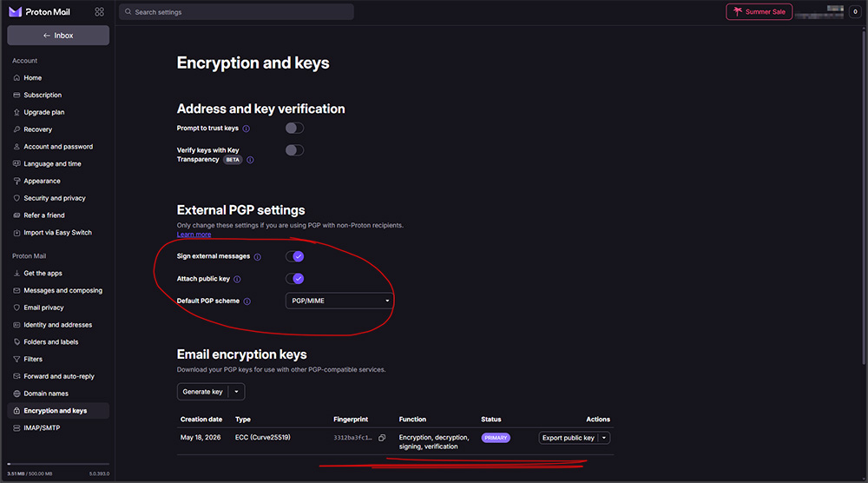868x483 pixels.
Task: Click the page vertical scrollbar
Action: (x=864, y=196)
